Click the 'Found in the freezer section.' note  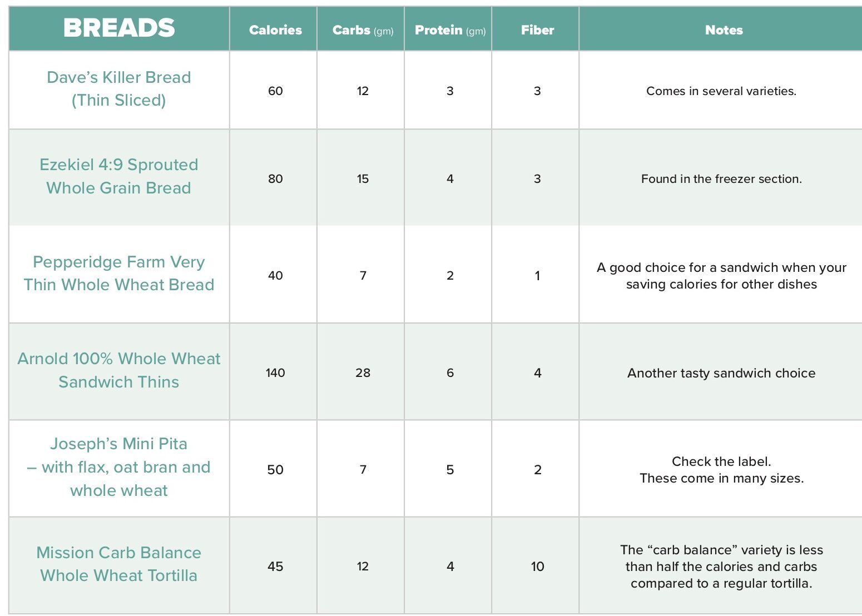721,179
